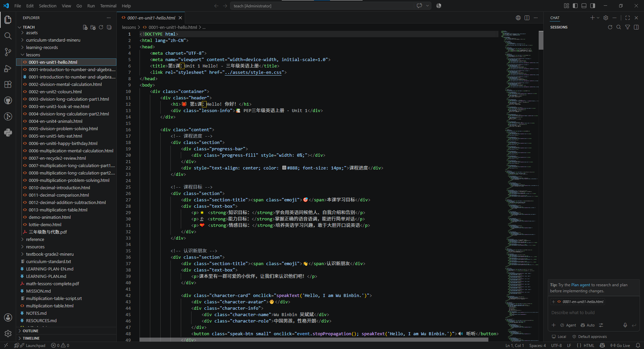
Task: Change HTML language mode in status bar
Action: (x=589, y=345)
